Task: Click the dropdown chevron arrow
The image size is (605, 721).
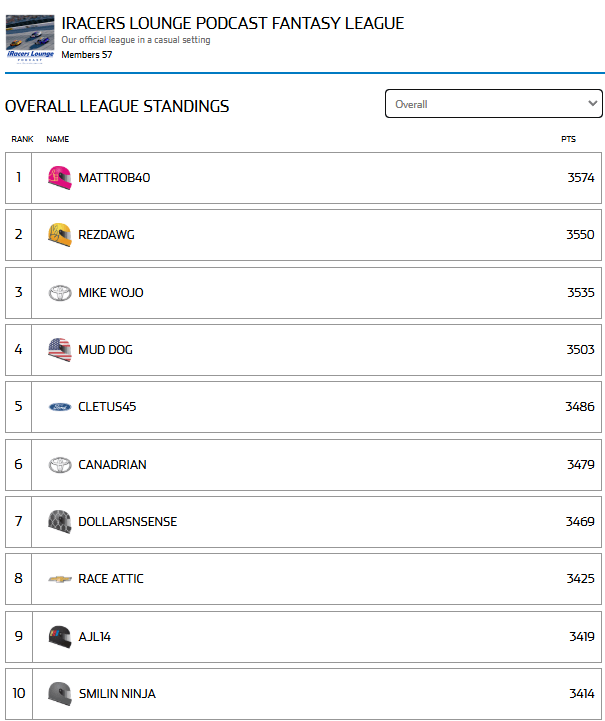Action: [593, 103]
